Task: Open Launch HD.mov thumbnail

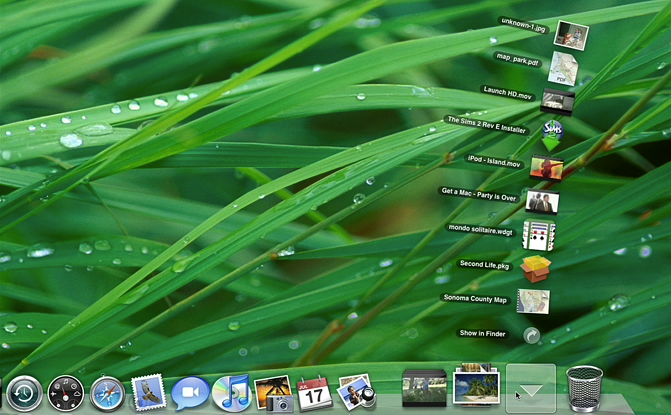Action: [558, 101]
